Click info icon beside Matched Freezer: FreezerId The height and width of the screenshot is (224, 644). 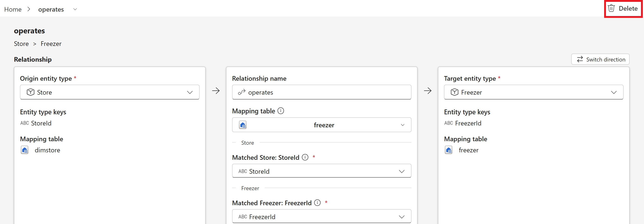[317, 203]
